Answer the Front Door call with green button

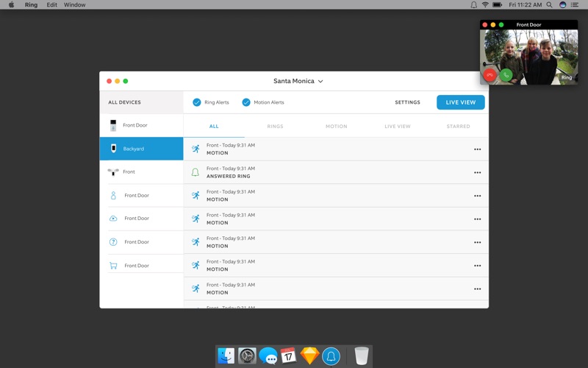[506, 75]
